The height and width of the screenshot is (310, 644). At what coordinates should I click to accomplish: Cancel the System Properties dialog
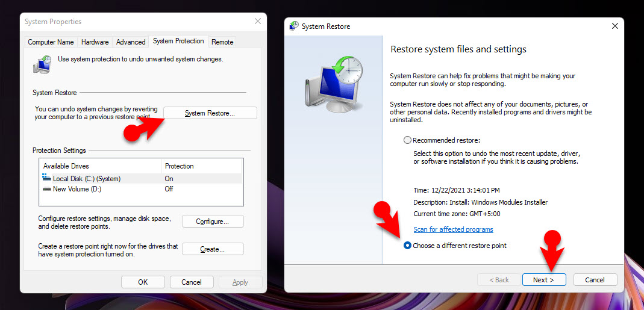tap(192, 282)
